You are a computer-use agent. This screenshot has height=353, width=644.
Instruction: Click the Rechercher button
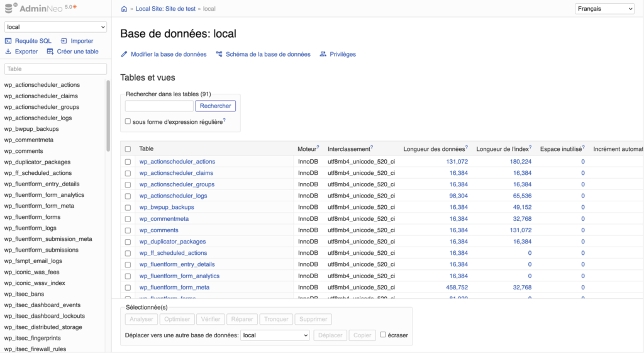(x=215, y=106)
